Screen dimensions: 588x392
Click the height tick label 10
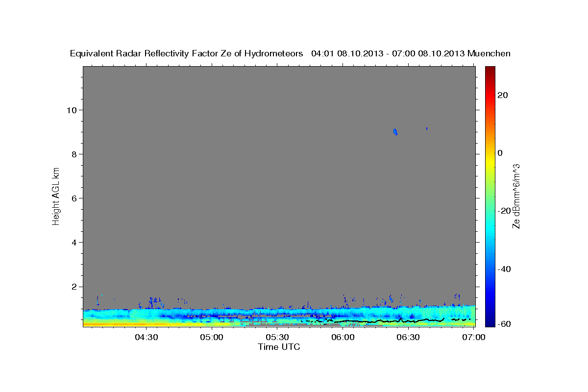(x=72, y=110)
